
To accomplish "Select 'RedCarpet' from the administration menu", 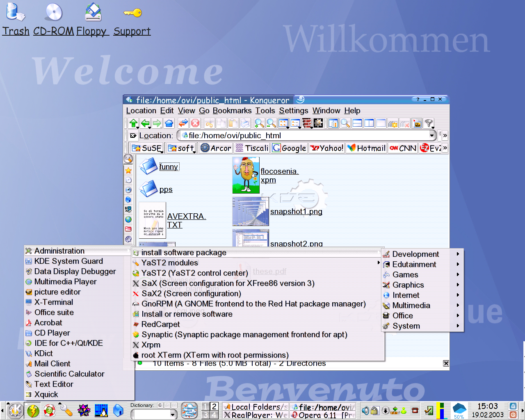I will coord(258,324).
